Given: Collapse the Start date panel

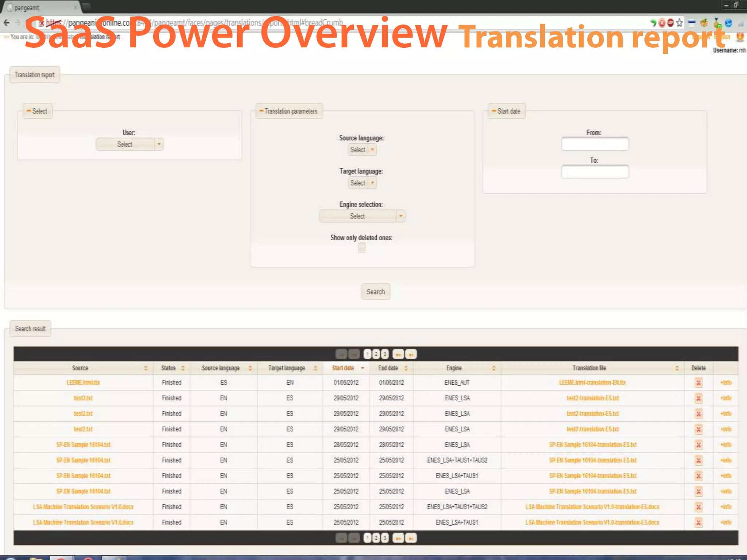Looking at the screenshot, I should tap(494, 111).
